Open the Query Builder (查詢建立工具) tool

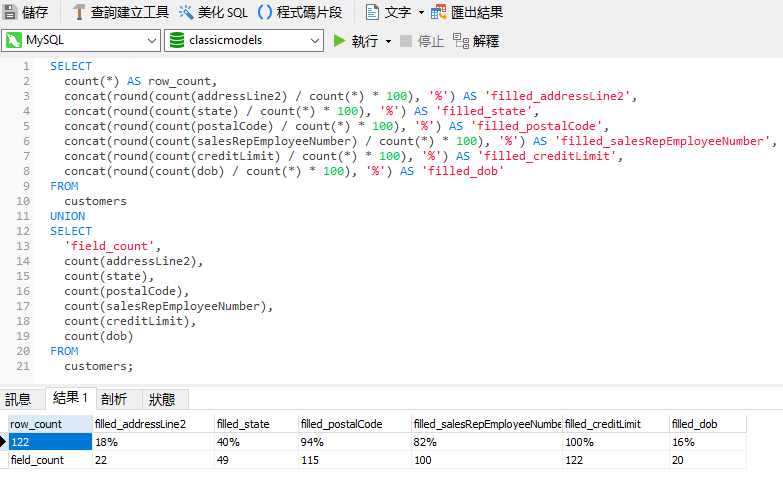(x=120, y=12)
